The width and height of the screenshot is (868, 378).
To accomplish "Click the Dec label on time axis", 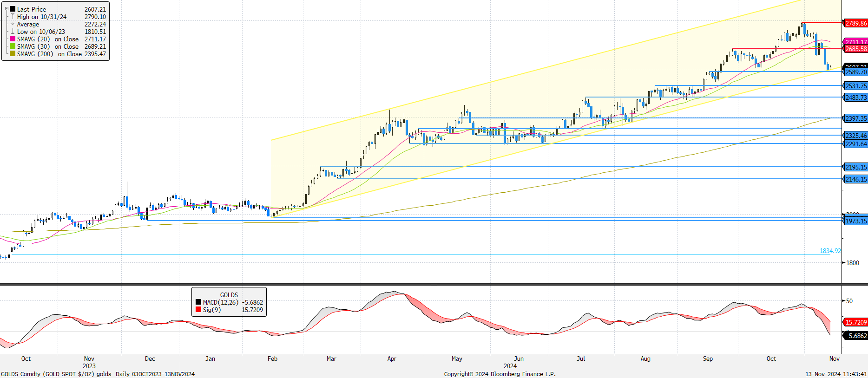I will pos(150,358).
